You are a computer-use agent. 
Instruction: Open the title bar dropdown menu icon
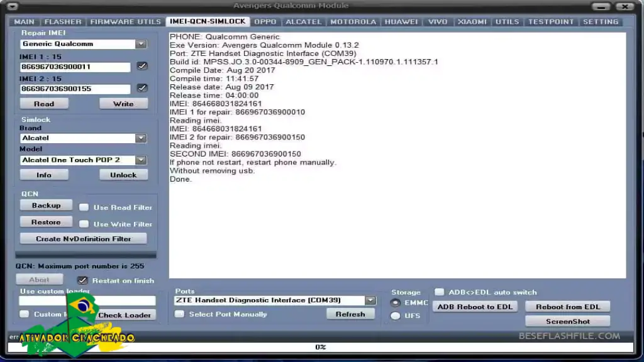pyautogui.click(x=13, y=6)
